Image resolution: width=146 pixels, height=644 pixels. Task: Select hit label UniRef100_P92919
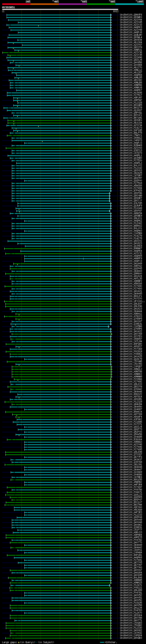pos(131,351)
